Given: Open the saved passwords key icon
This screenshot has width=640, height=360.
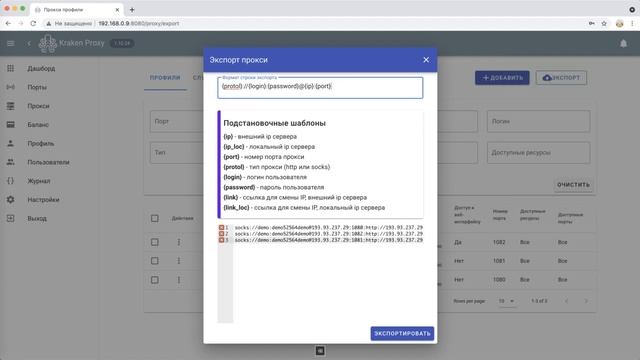Looking at the screenshot, I should pyautogui.click(x=591, y=24).
